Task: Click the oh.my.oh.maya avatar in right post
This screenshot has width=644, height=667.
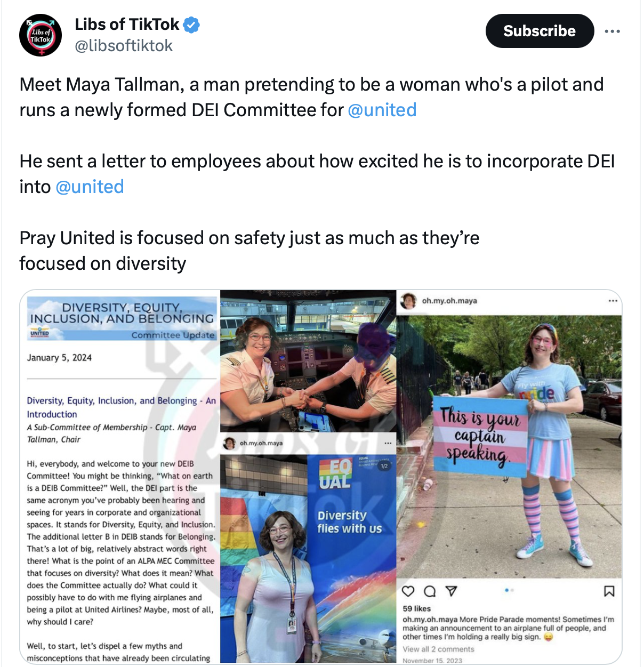Action: tap(409, 301)
